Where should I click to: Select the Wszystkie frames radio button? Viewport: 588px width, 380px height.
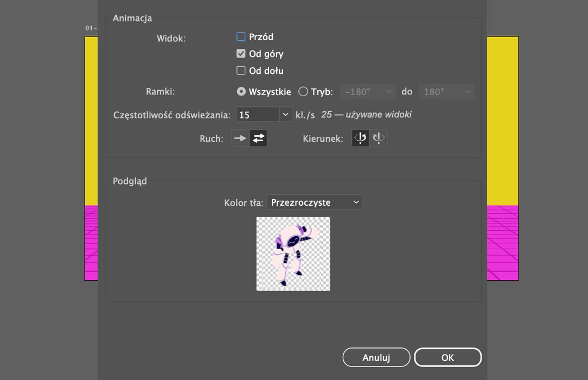[x=241, y=92]
